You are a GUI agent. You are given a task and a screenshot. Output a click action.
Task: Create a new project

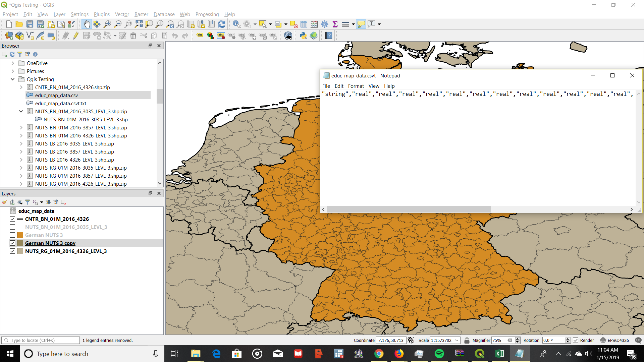9,24
